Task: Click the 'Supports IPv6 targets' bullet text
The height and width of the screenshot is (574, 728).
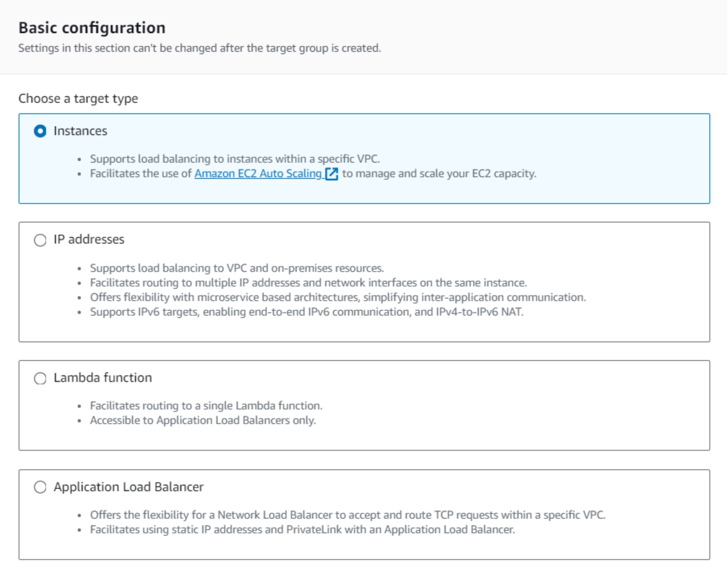Action: pyautogui.click(x=306, y=312)
